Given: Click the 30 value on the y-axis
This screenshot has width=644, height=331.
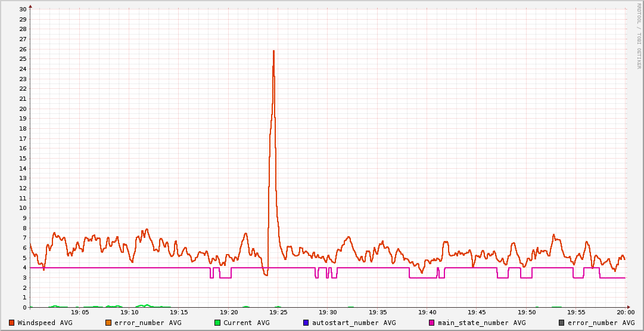Looking at the screenshot, I should [x=23, y=10].
